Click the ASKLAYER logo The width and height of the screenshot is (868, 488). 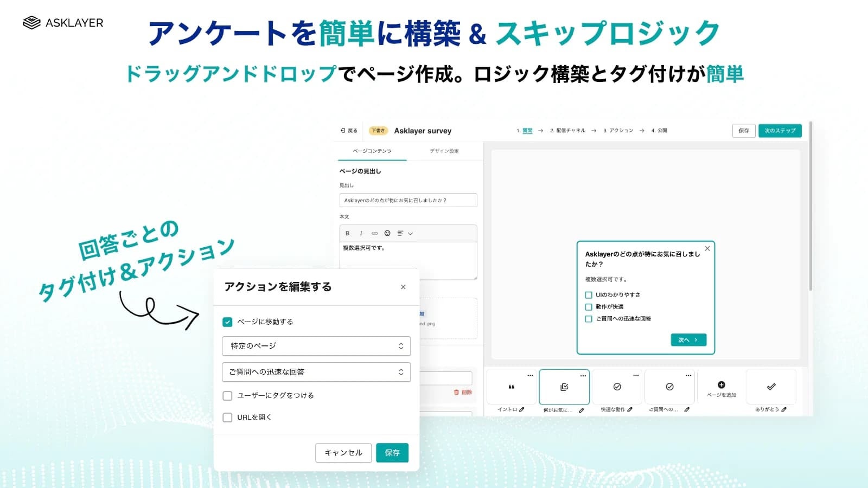(63, 23)
